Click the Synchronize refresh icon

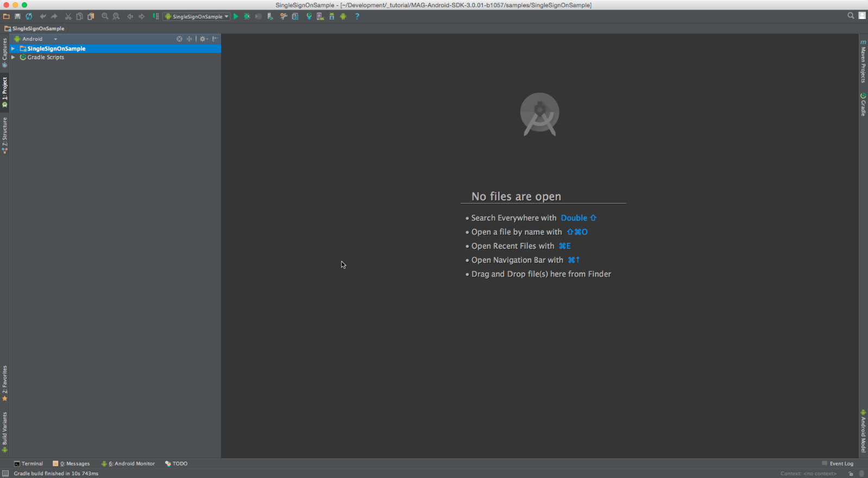[29, 16]
